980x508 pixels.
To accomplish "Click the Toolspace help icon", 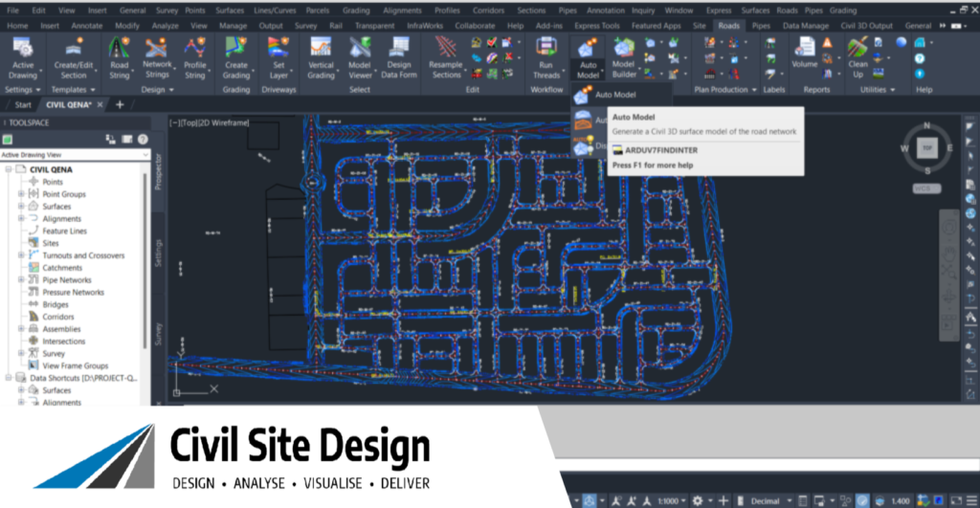I will [143, 140].
